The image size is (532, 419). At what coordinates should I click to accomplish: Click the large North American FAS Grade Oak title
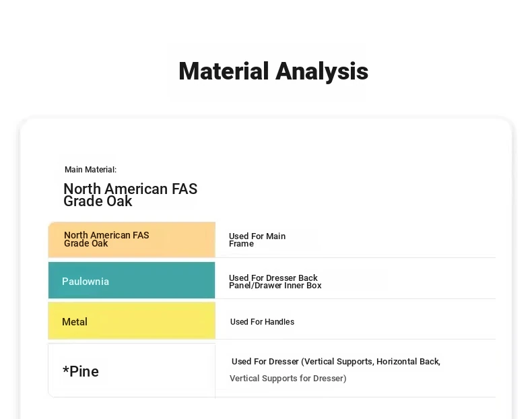tap(130, 195)
